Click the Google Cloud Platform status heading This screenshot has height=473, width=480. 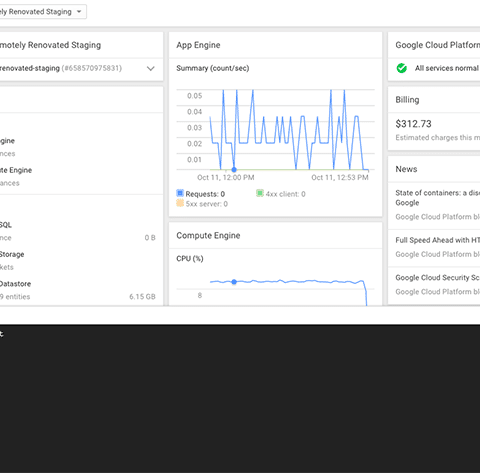438,45
